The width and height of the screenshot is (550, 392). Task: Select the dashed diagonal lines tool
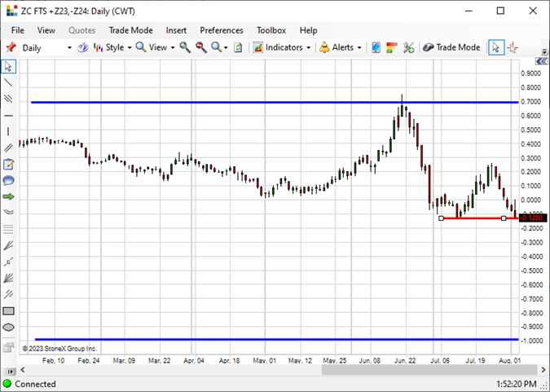click(8, 294)
